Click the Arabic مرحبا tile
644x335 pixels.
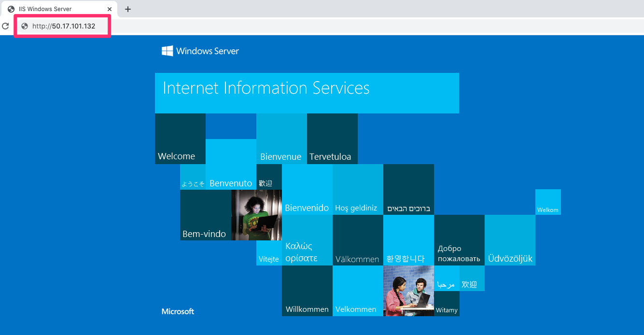click(x=447, y=278)
